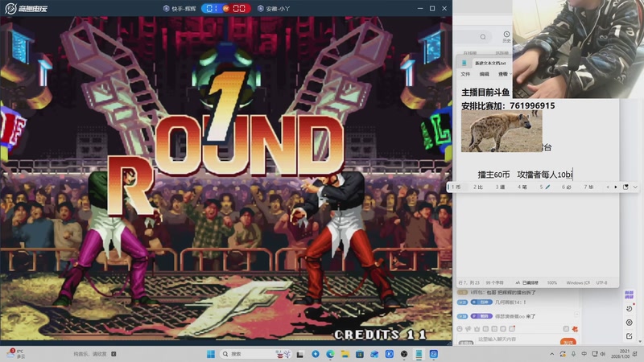Viewport: 644px width, 362px height.
Task: Click the 100% zoom level in status bar
Action: coord(552,283)
